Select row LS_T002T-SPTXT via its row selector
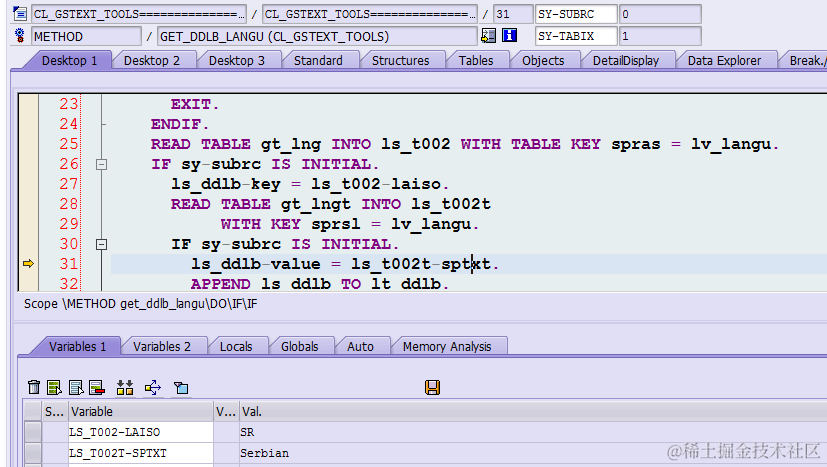This screenshot has height=467, width=827. (33, 453)
